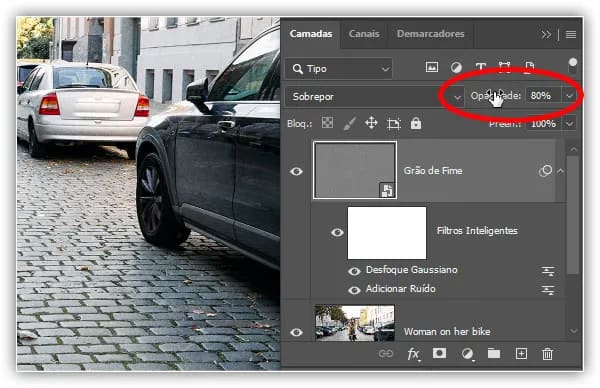Viewport: 600px width, 388px height.
Task: Open Adicionar Ruído blending options
Action: (x=548, y=290)
